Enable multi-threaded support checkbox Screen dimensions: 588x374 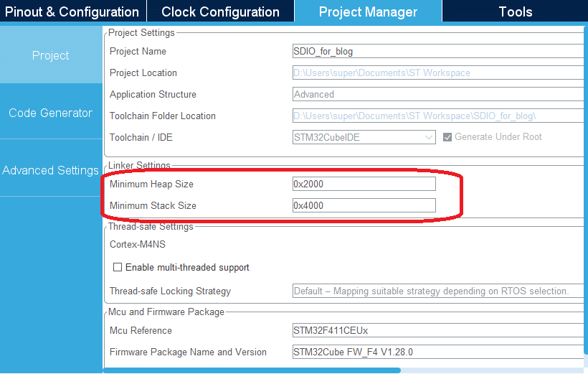point(118,267)
